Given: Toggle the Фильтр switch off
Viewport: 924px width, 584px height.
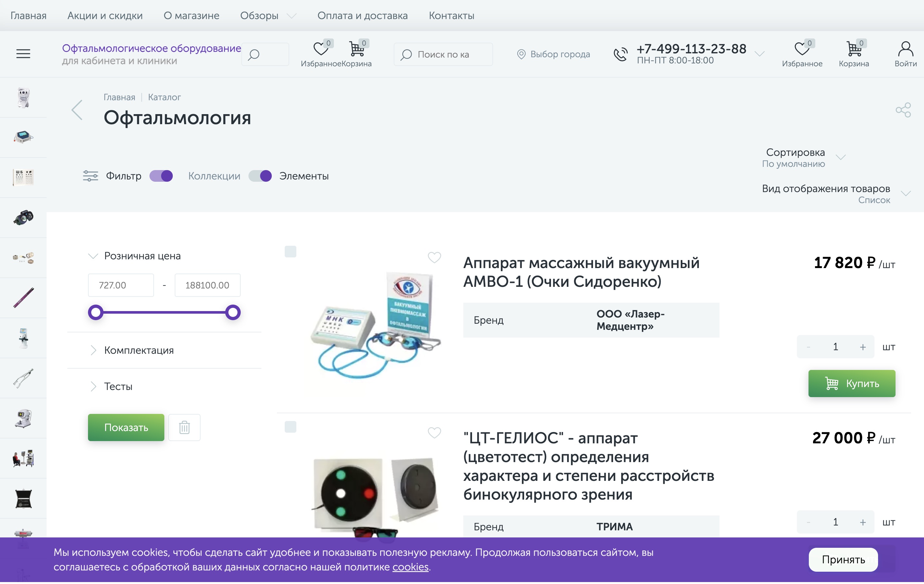Looking at the screenshot, I should pos(161,176).
